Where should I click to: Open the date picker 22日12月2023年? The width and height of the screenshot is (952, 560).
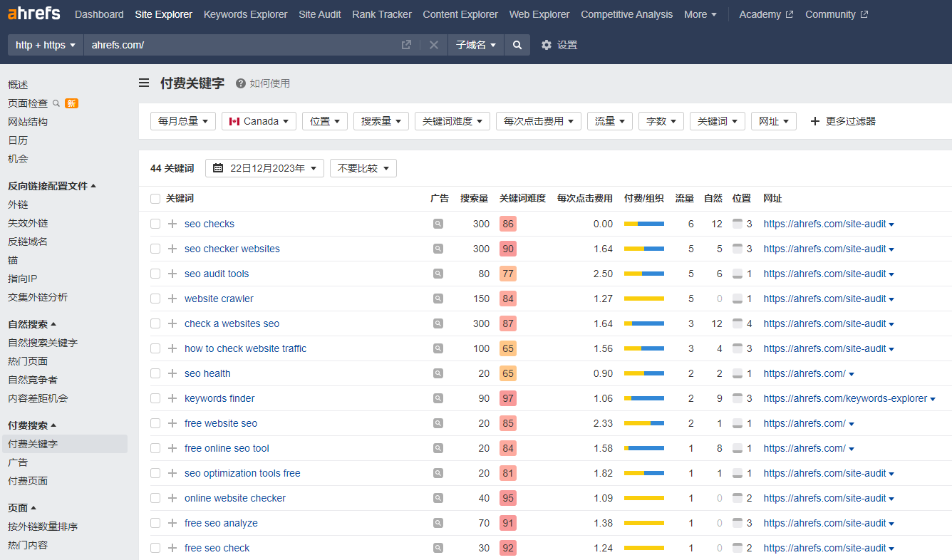tap(264, 168)
